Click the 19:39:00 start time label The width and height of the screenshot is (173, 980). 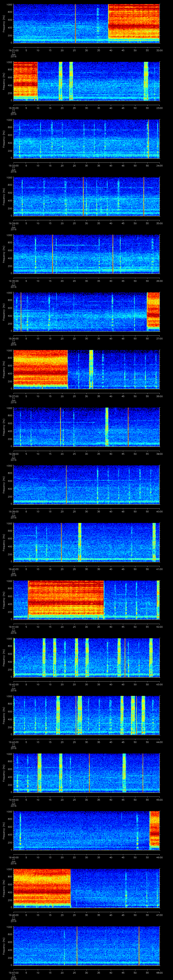(13, 511)
